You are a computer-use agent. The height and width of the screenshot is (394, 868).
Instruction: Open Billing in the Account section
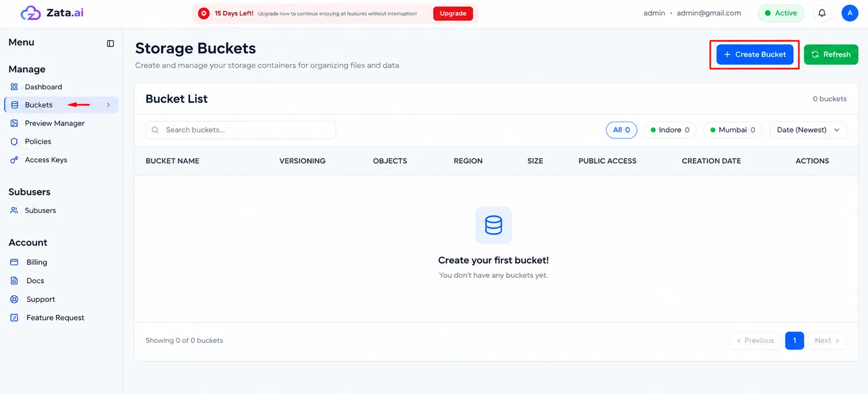point(37,262)
